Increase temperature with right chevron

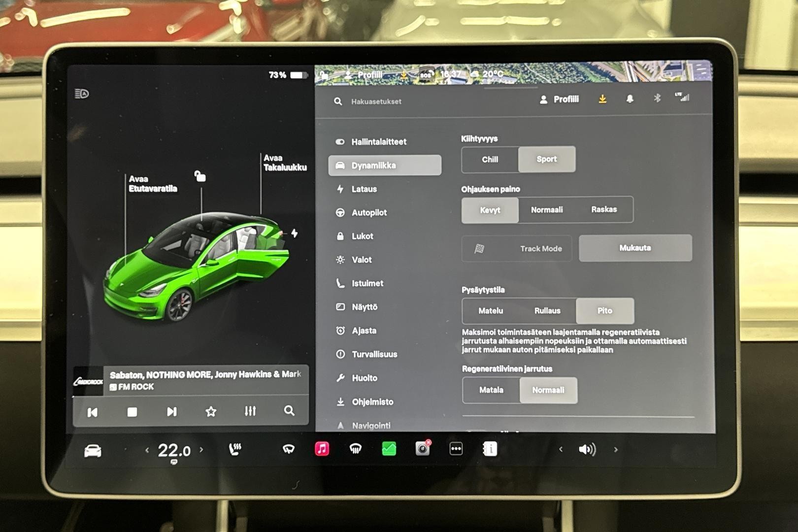click(201, 450)
